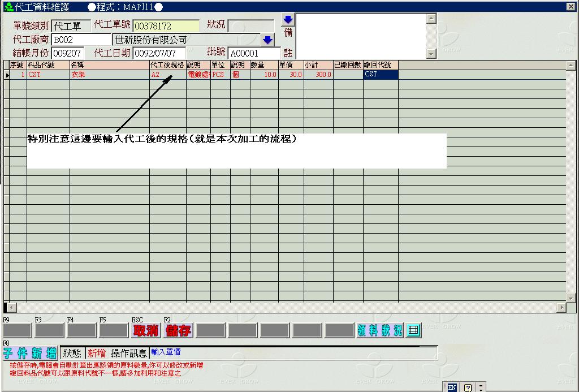The height and width of the screenshot is (392, 579).
Task: Click the 子件新增 button
Action: pos(29,354)
